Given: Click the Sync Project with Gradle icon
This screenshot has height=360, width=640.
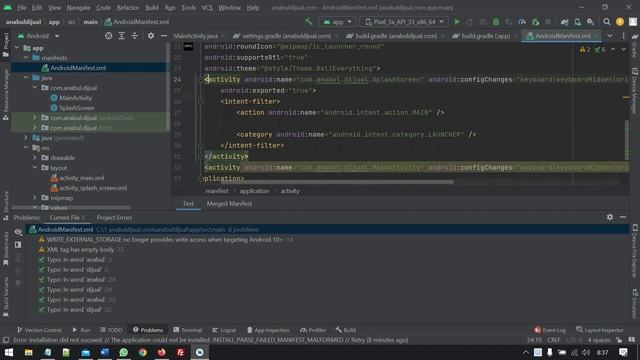Looking at the screenshot, I should pos(564,22).
